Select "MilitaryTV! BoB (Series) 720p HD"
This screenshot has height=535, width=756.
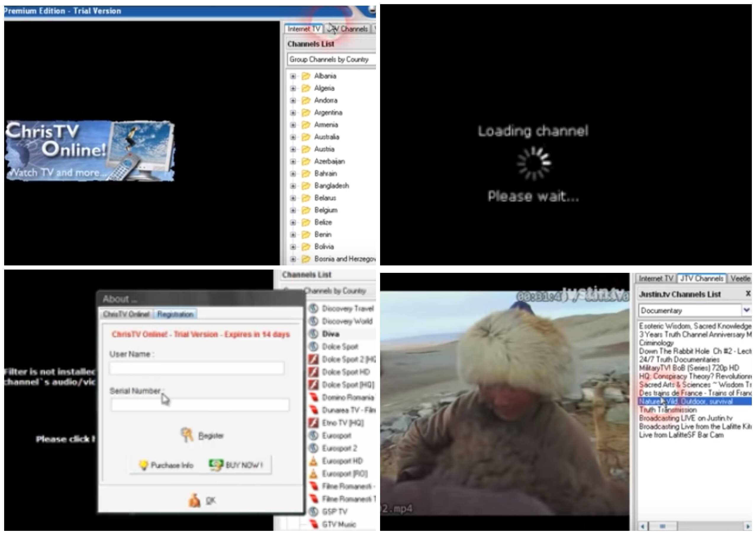click(689, 368)
